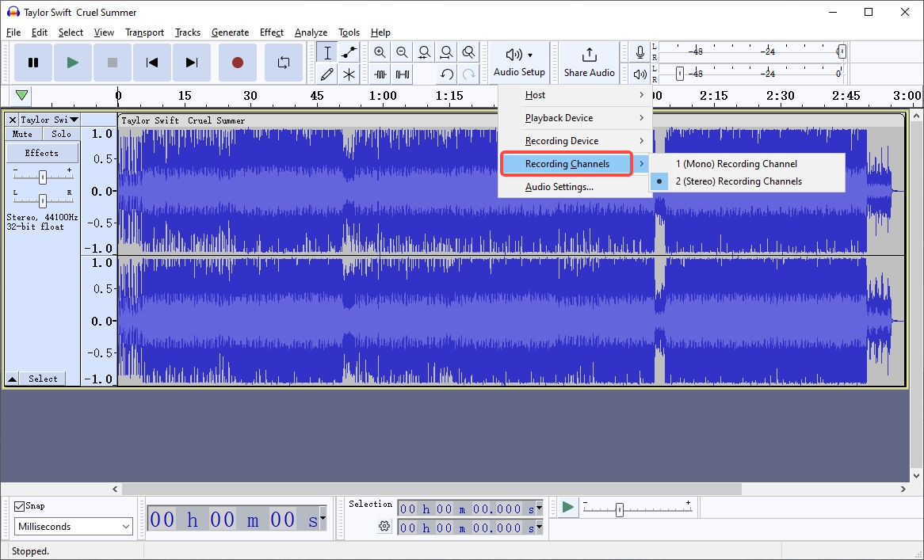Image resolution: width=924 pixels, height=560 pixels.
Task: Click the speaker playback meter icon
Action: coord(640,74)
